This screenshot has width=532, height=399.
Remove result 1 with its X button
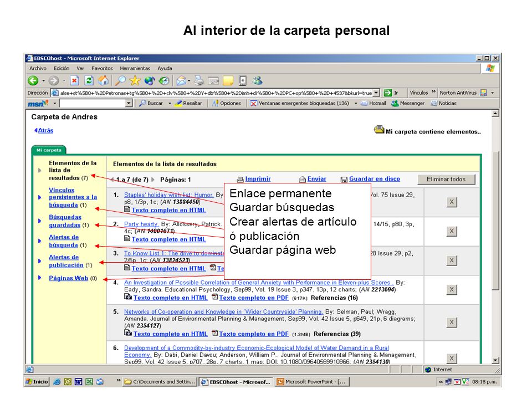coord(452,202)
